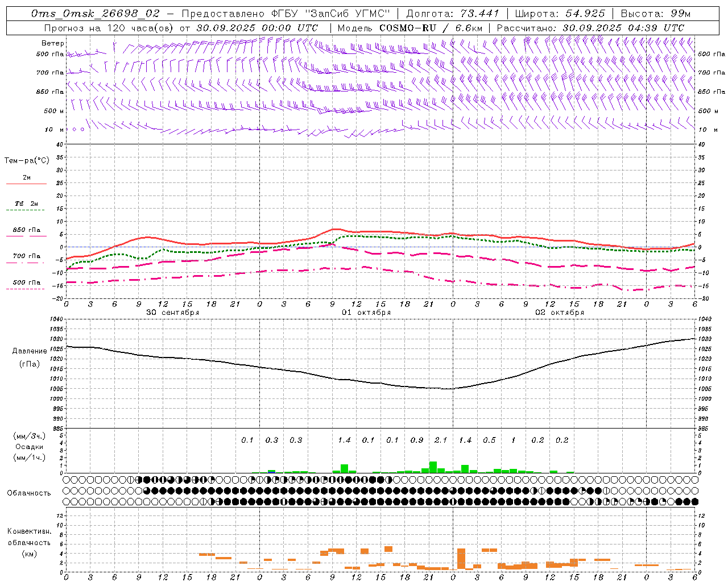
Task: Click the Осадки panel label
Action: pos(30,447)
